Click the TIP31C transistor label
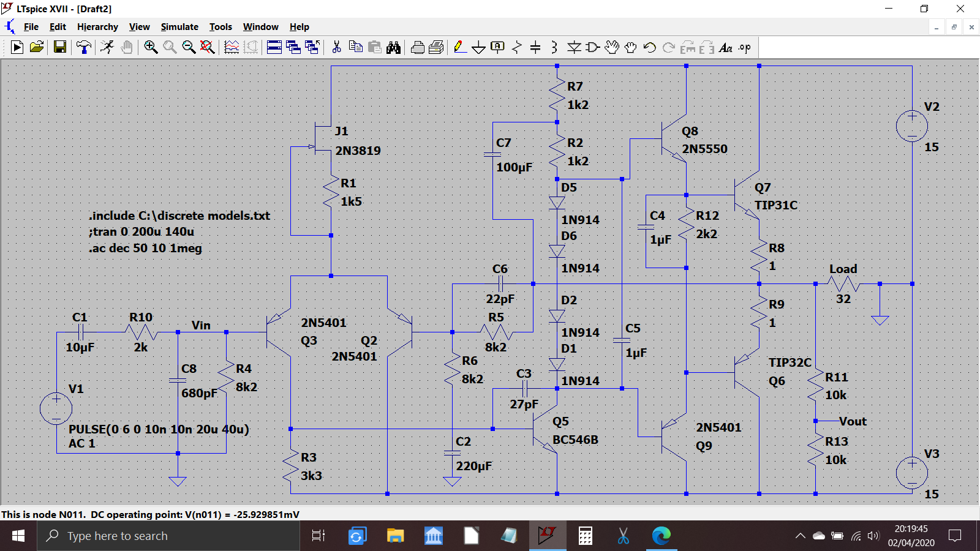980x551 pixels. click(775, 205)
